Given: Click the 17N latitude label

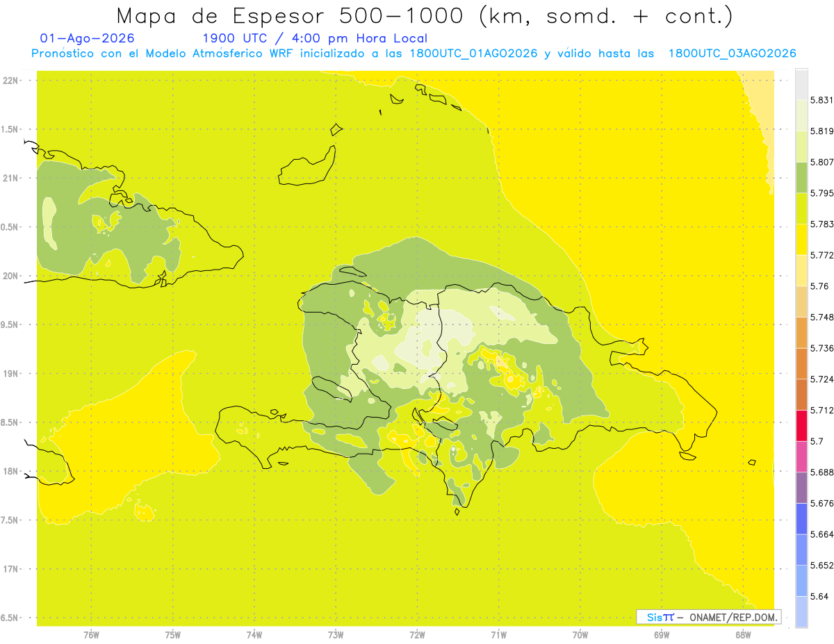Looking at the screenshot, I should click(10, 569).
